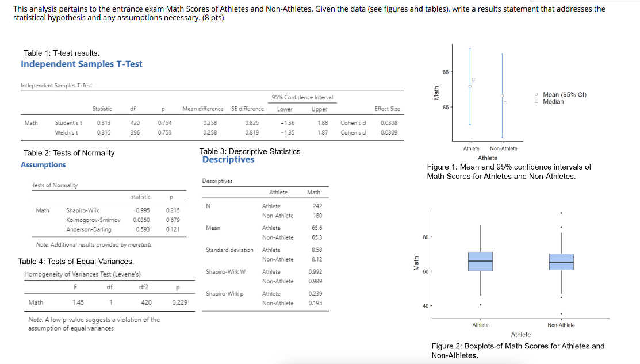
Task: Select the Athlete confidence interval point
Action: point(470,86)
